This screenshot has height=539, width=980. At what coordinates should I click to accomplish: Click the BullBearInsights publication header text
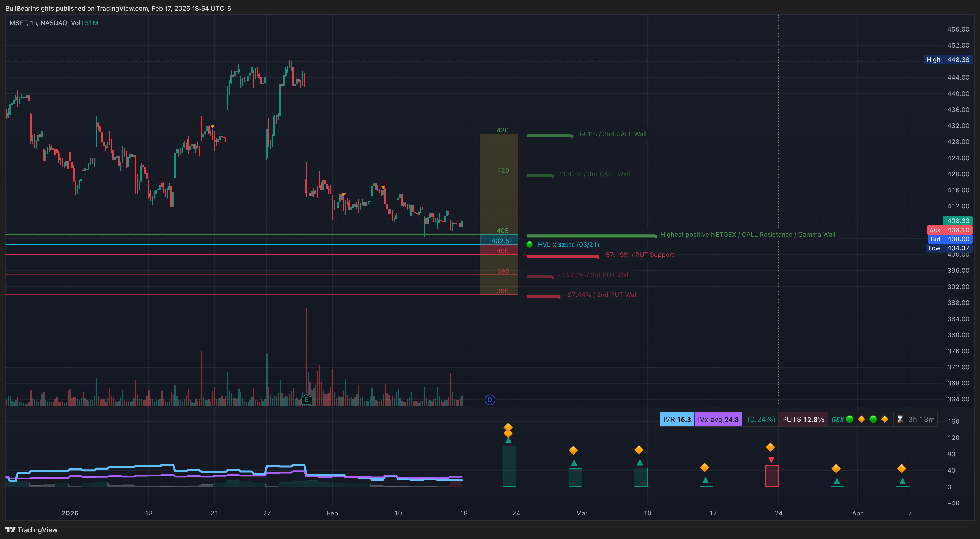click(118, 8)
